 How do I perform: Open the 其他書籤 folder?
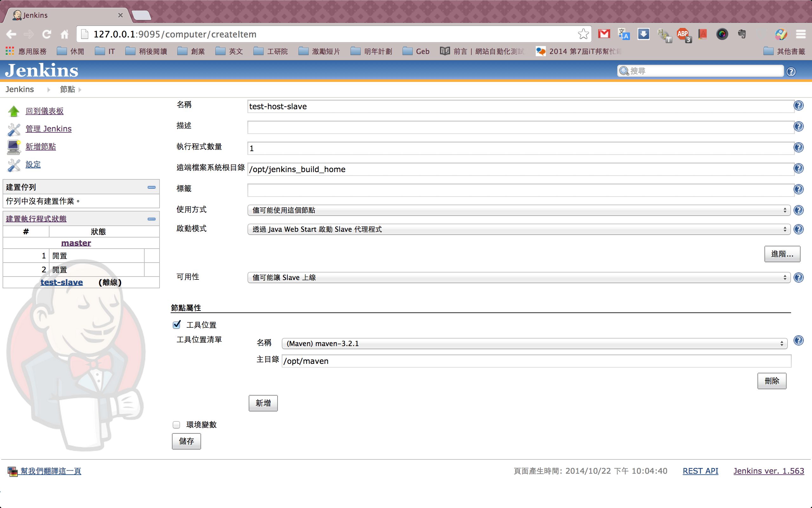pos(784,51)
